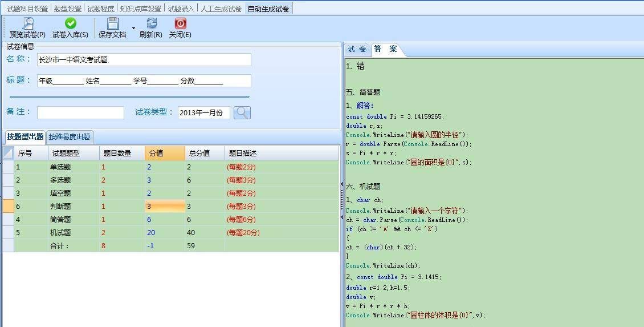This screenshot has height=327, width=644.
Task: Switch to the 按难易度出题 tab
Action: 69,137
